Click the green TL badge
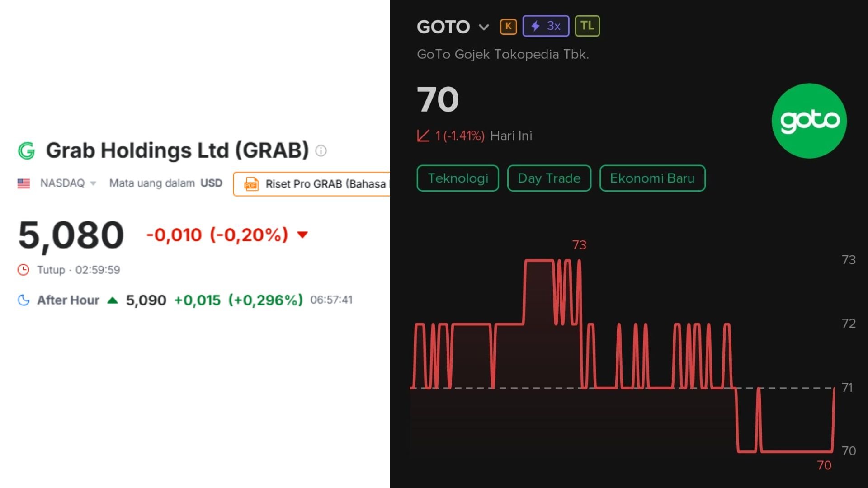Image resolution: width=868 pixels, height=488 pixels. [x=587, y=26]
